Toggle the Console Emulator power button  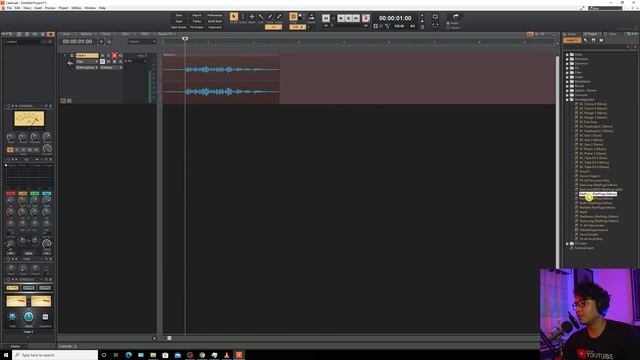(x=8, y=280)
